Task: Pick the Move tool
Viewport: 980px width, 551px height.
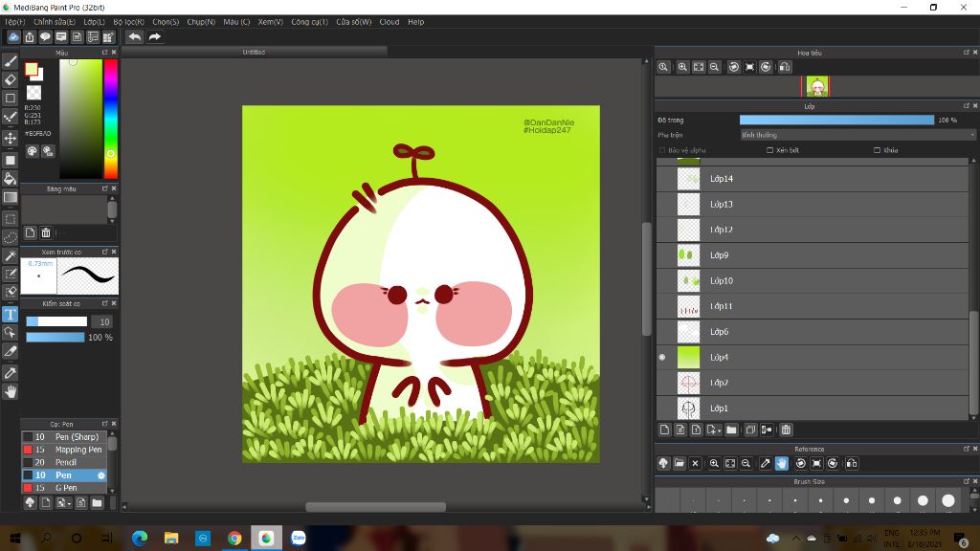Action: tap(11, 138)
